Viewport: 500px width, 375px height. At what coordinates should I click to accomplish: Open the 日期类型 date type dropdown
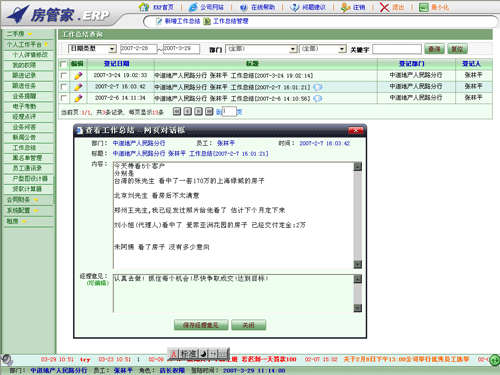click(x=92, y=49)
